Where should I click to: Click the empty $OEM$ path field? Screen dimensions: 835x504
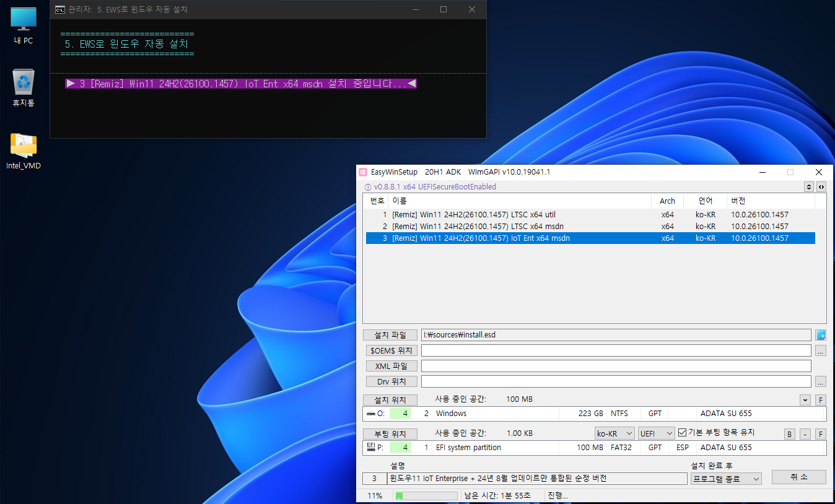click(616, 350)
